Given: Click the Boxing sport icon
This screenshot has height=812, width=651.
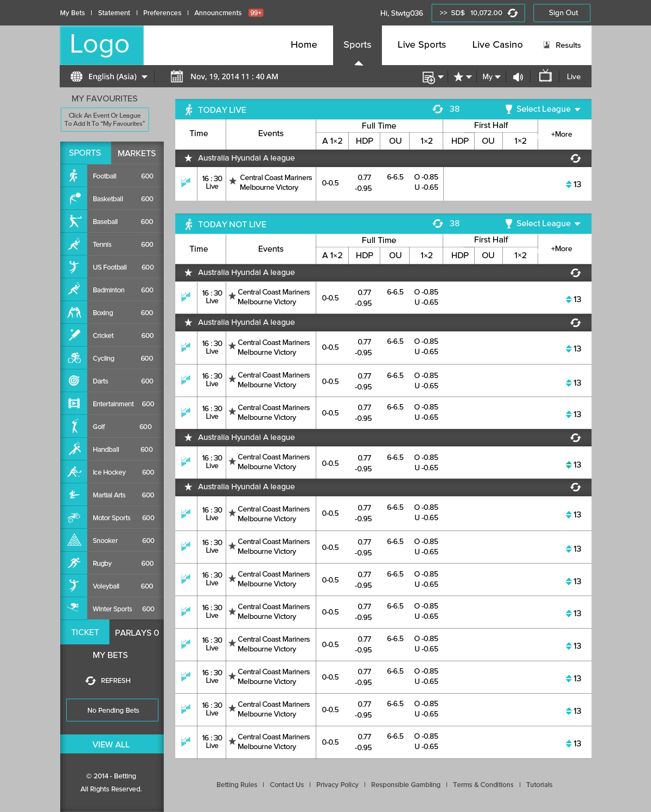Looking at the screenshot, I should coord(74,312).
